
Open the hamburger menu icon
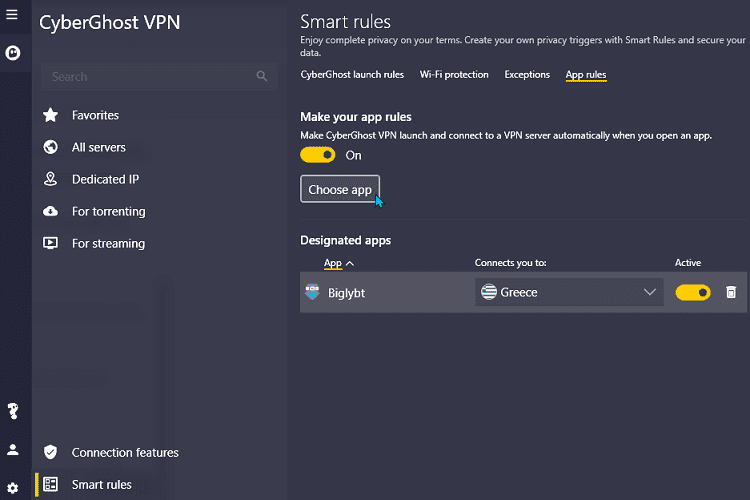[12, 14]
